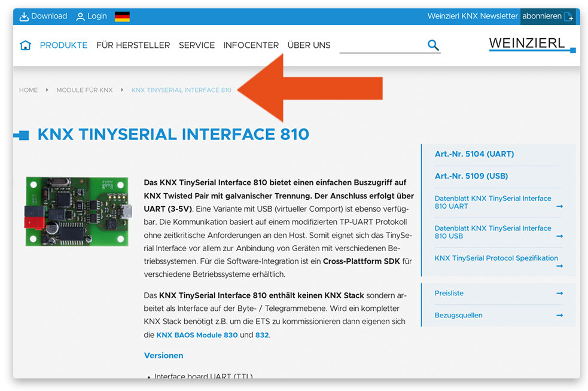This screenshot has width=588, height=391.
Task: Open the ÜBER UNS menu
Action: click(309, 45)
